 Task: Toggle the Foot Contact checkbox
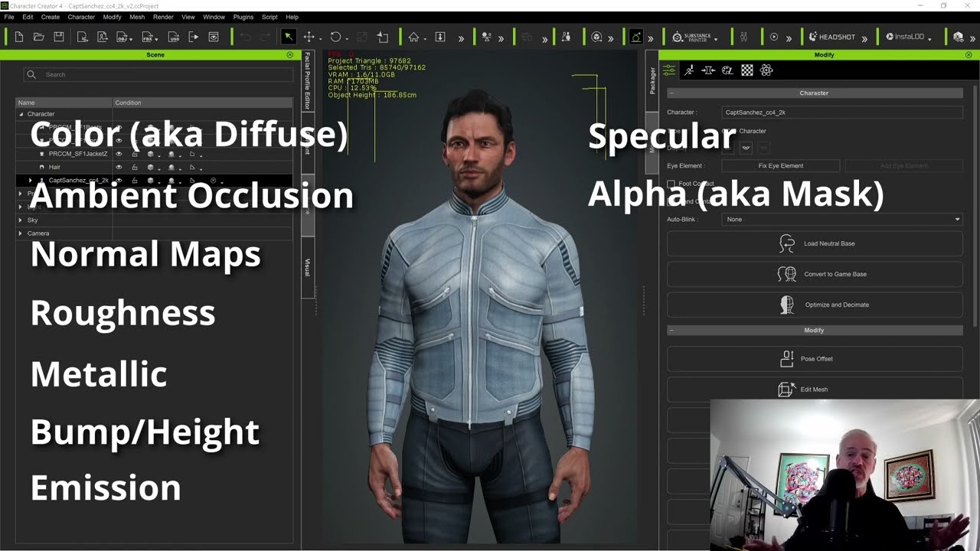pyautogui.click(x=671, y=184)
